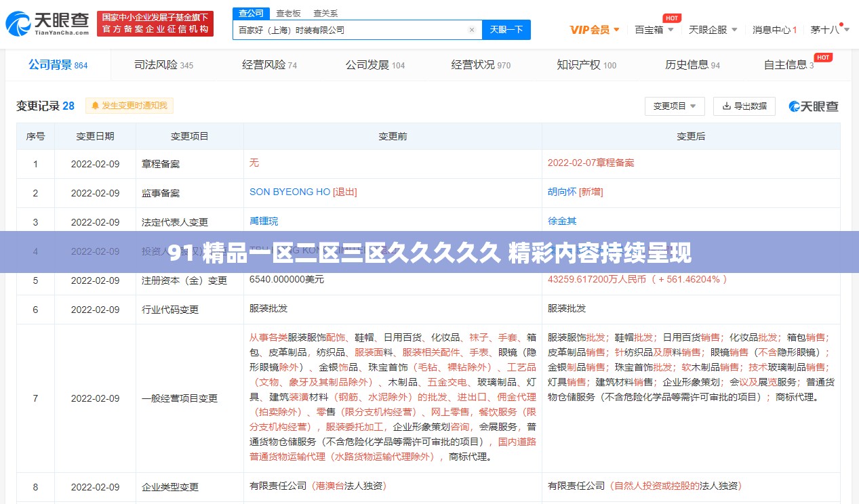Click the 天眼查 logo beside export button

pos(814,106)
